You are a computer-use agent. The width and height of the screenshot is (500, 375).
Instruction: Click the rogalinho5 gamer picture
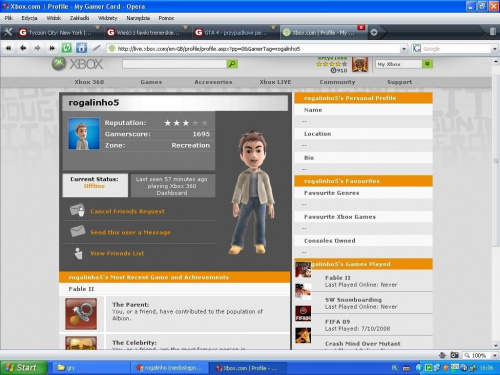tap(84, 134)
